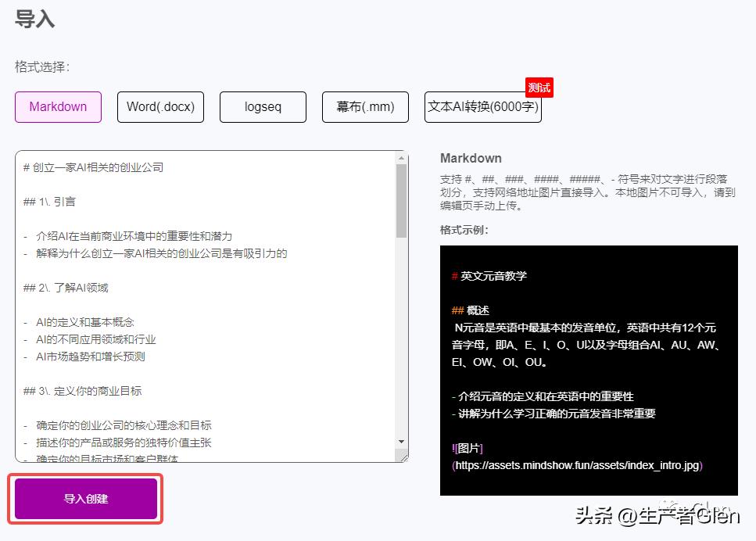756x541 pixels.
Task: Click the Markdown instructions heading on the right
Action: coord(471,158)
